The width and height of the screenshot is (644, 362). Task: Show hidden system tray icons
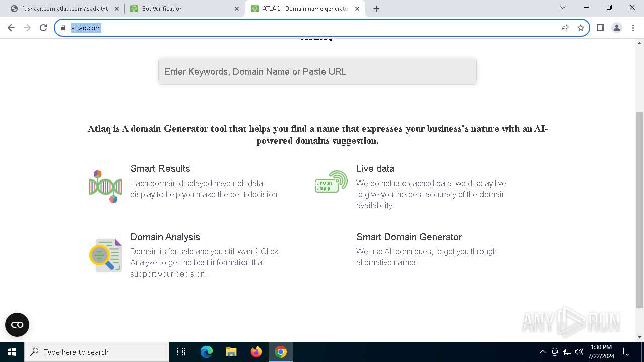tap(542, 352)
